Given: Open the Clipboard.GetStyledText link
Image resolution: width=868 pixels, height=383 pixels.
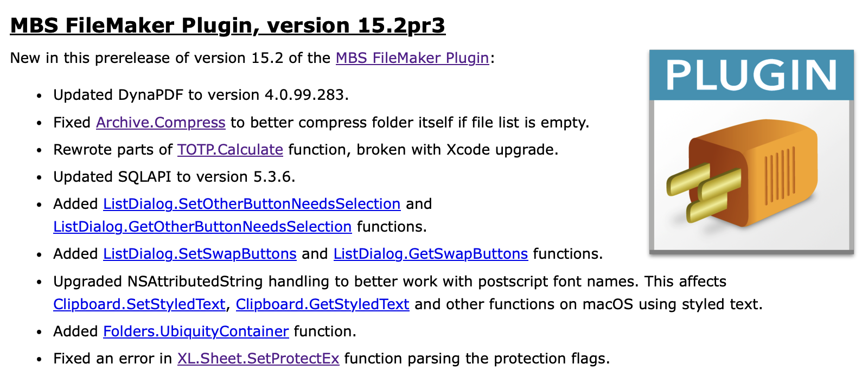Looking at the screenshot, I should [x=322, y=304].
